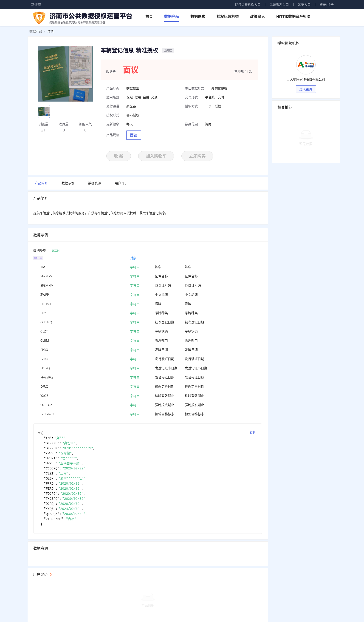Click the CCDJRQ field name
The image size is (364, 622).
[46, 322]
